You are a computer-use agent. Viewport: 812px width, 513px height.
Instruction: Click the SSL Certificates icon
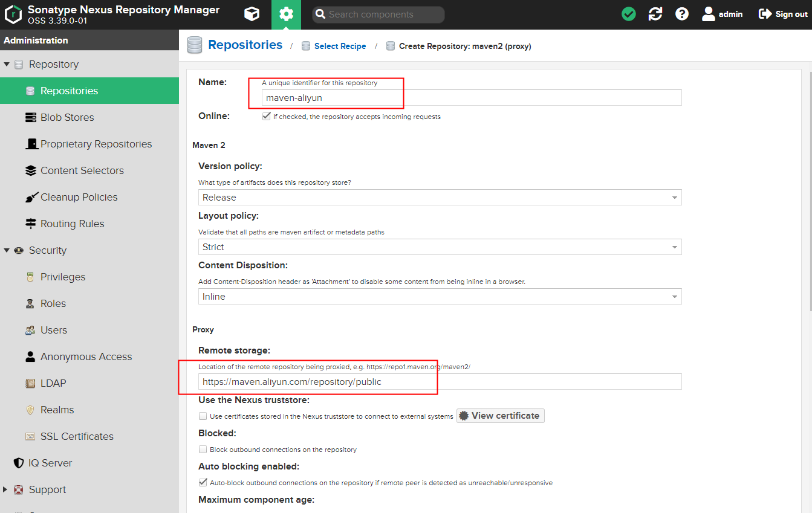point(30,436)
